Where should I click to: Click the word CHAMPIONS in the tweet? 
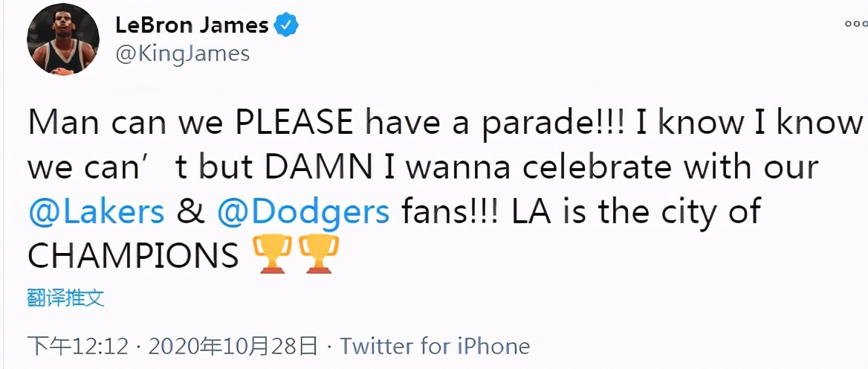tap(134, 256)
